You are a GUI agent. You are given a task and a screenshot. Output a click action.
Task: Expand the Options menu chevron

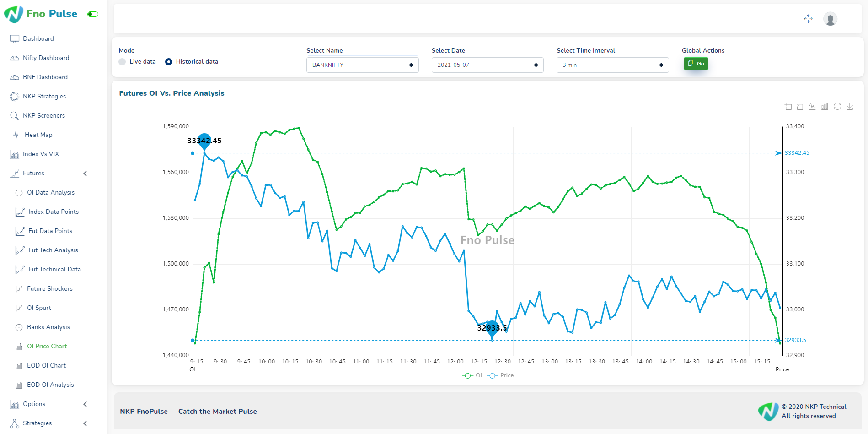85,404
